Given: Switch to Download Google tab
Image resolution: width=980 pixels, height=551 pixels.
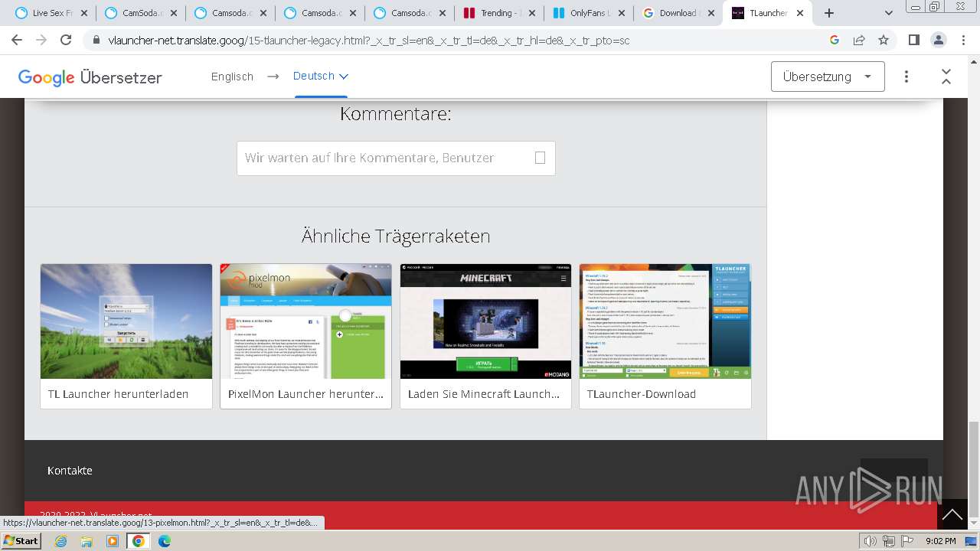Looking at the screenshot, I should point(678,13).
